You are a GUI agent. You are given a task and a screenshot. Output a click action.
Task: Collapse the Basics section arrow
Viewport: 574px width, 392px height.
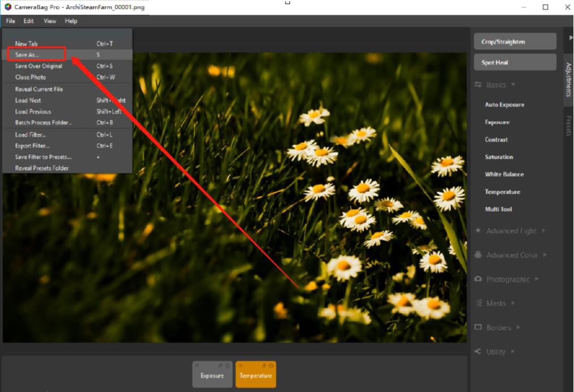tap(513, 84)
